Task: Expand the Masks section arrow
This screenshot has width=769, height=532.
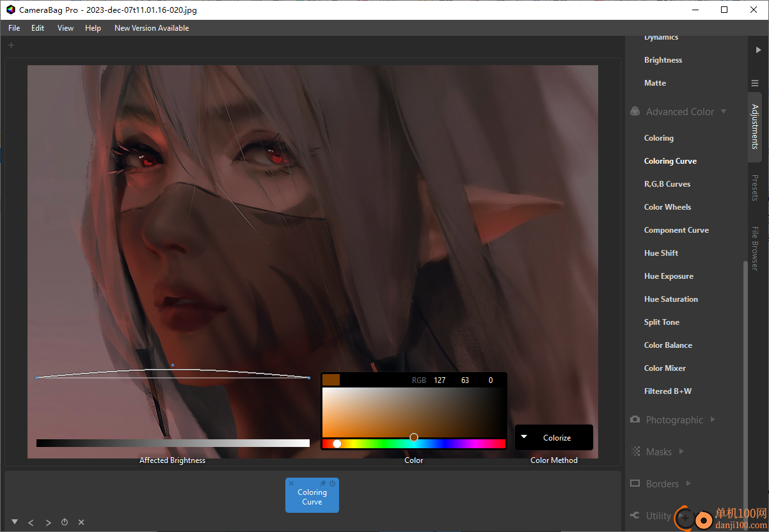Action: tap(681, 451)
